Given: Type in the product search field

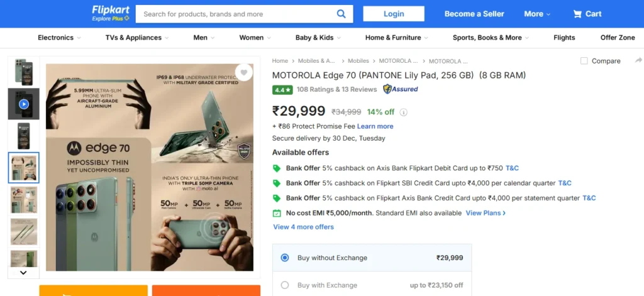Looking at the screenshot, I should 236,14.
